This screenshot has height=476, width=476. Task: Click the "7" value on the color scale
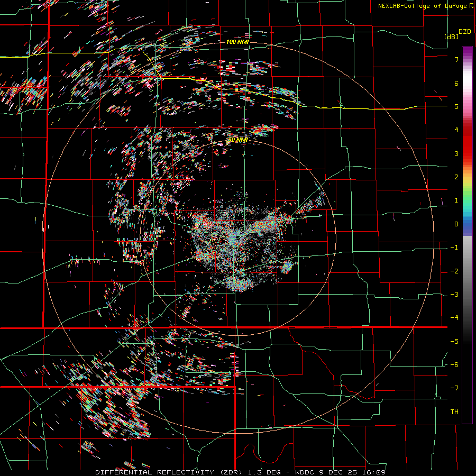pos(456,59)
